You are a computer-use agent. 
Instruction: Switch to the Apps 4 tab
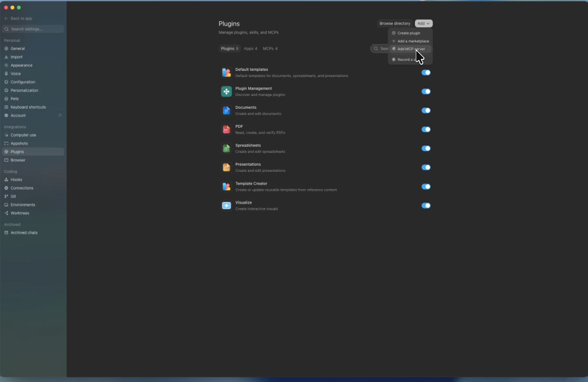(x=251, y=49)
